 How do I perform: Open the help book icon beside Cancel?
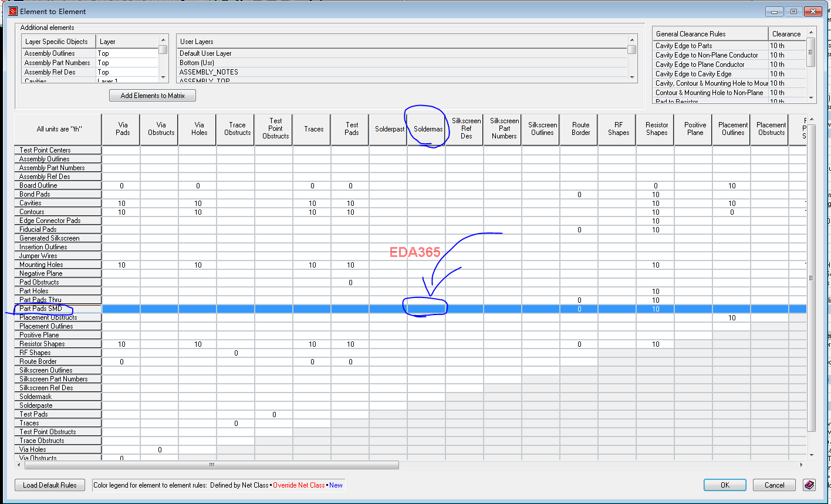[x=809, y=485]
